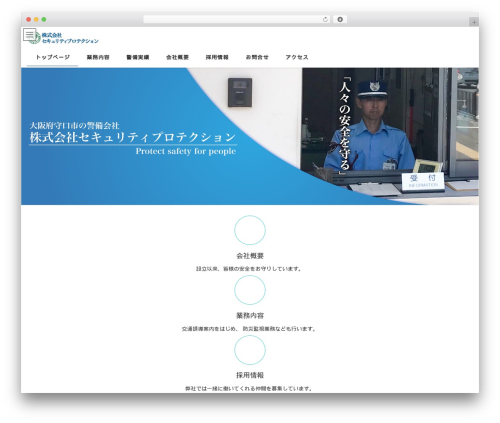This screenshot has height=423, width=500.
Task: Click the 会社概要 heading link in body
Action: coord(250,256)
